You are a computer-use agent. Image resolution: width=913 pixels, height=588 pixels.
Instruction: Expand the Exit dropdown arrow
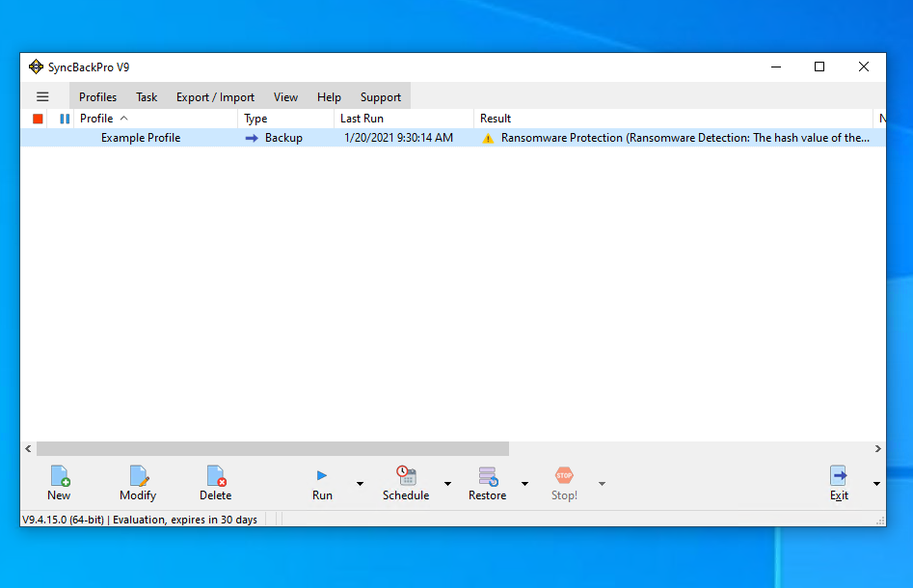click(x=876, y=484)
